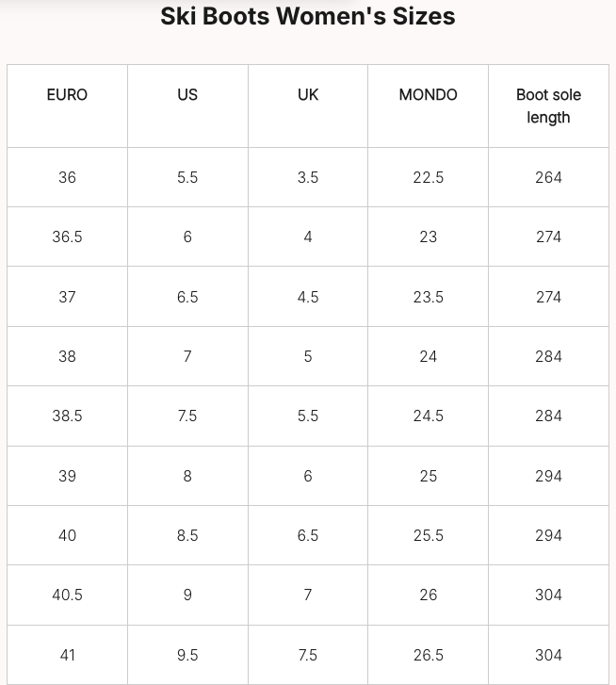Click the US 8.5 cell

point(187,535)
